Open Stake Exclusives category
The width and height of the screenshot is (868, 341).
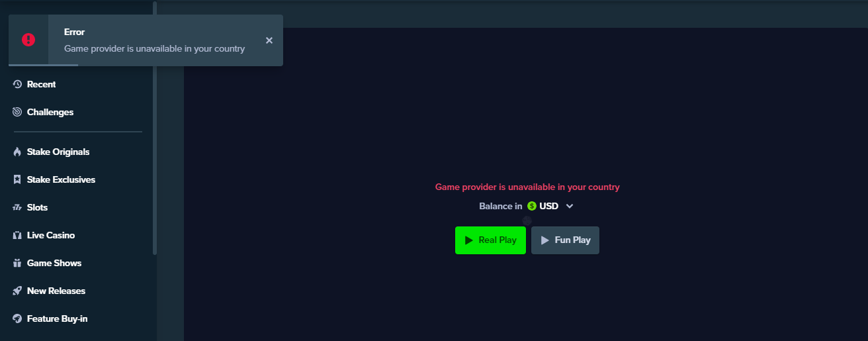(x=61, y=179)
